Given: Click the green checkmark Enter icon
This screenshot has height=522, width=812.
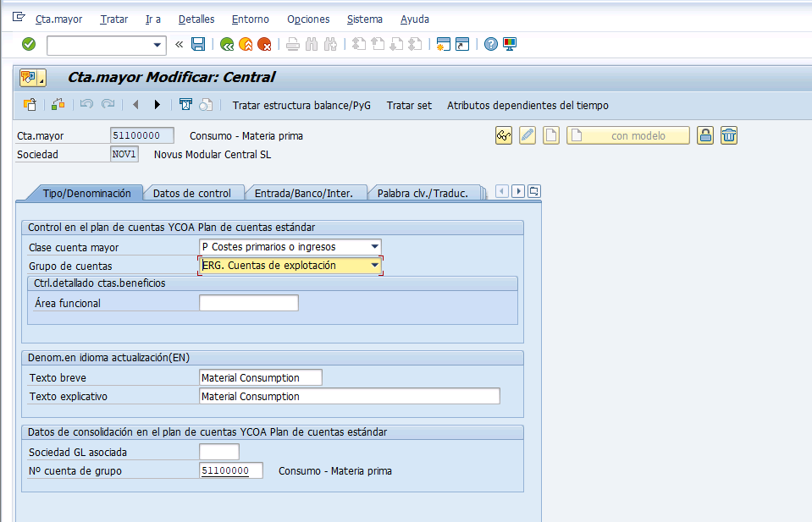Looking at the screenshot, I should point(29,45).
